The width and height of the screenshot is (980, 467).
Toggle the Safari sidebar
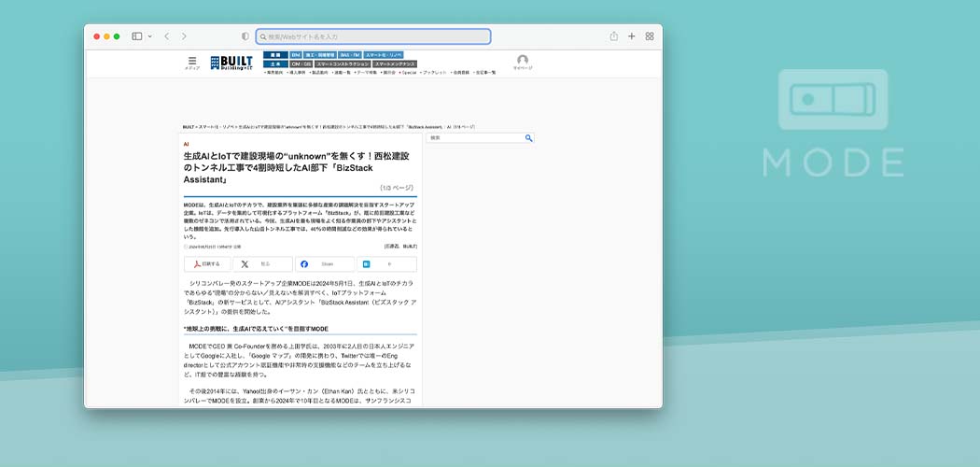click(136, 36)
